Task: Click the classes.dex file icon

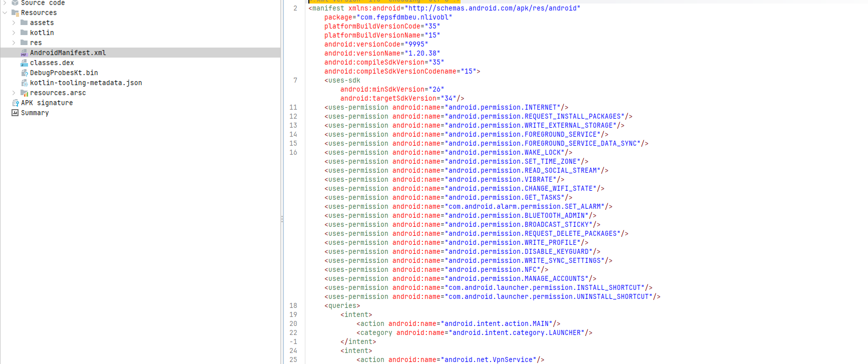Action: [x=24, y=63]
